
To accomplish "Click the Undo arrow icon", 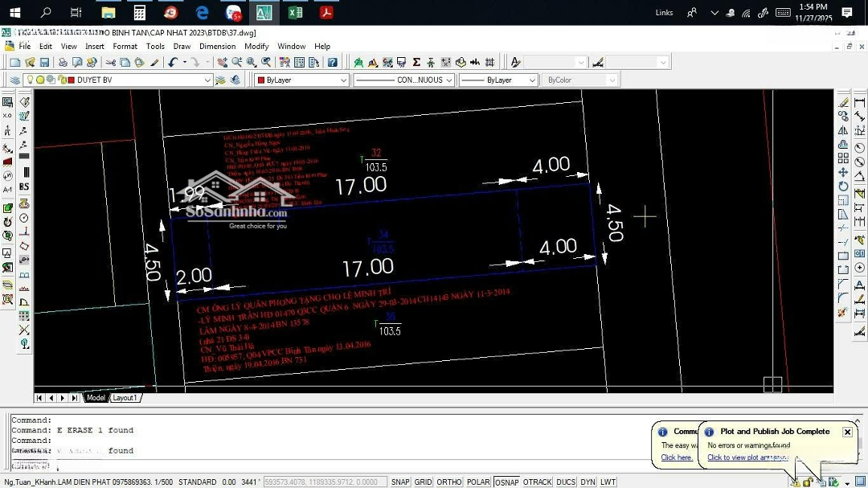I will [x=173, y=63].
